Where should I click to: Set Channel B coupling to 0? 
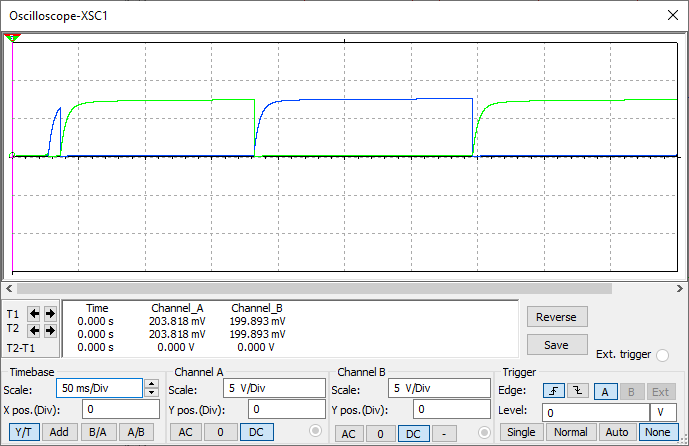pos(381,434)
